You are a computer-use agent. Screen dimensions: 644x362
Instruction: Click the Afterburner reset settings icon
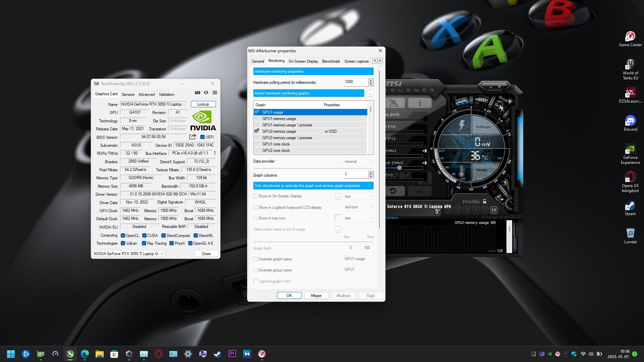click(x=393, y=191)
